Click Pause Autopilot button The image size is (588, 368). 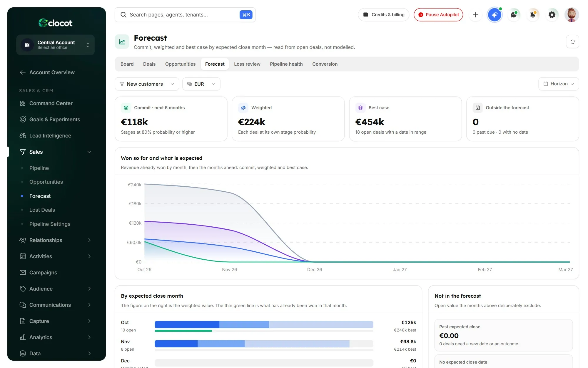438,15
